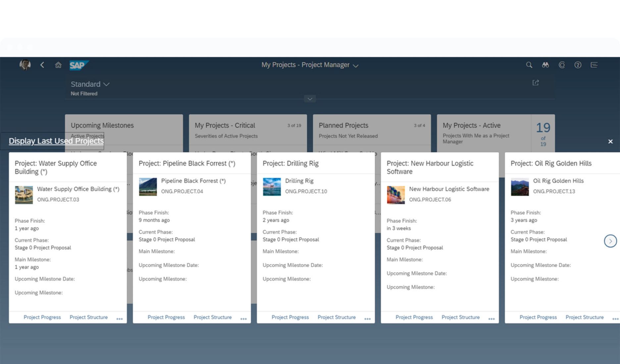Open Project Progress for Water Supply Office
Screen dimensions: 620x364
pyautogui.click(x=42, y=317)
